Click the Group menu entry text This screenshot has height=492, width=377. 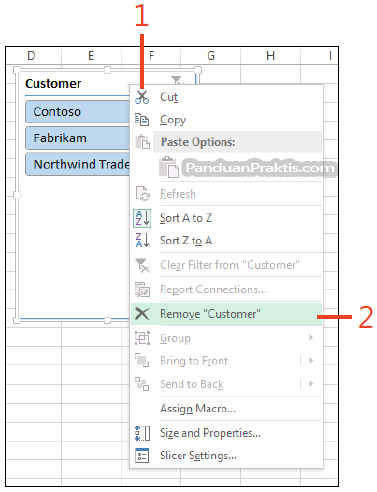coord(175,338)
